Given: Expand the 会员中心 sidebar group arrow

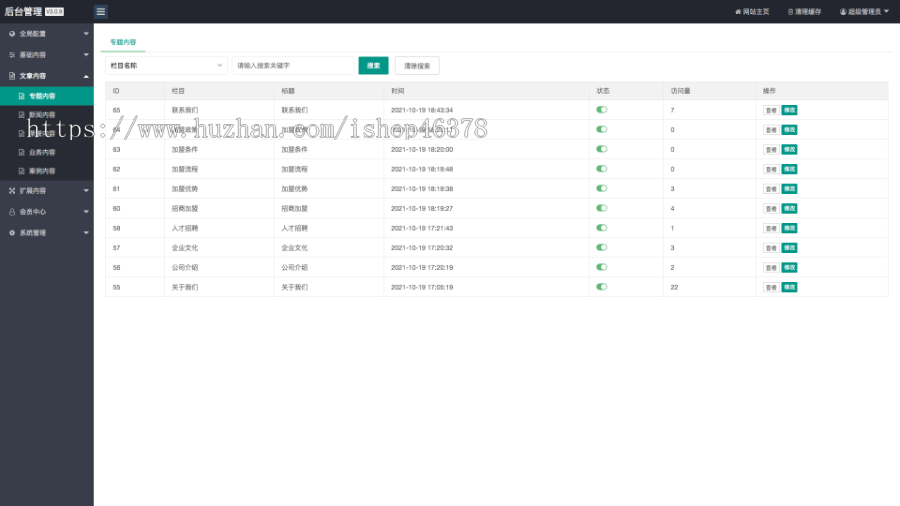Looking at the screenshot, I should (x=86, y=212).
